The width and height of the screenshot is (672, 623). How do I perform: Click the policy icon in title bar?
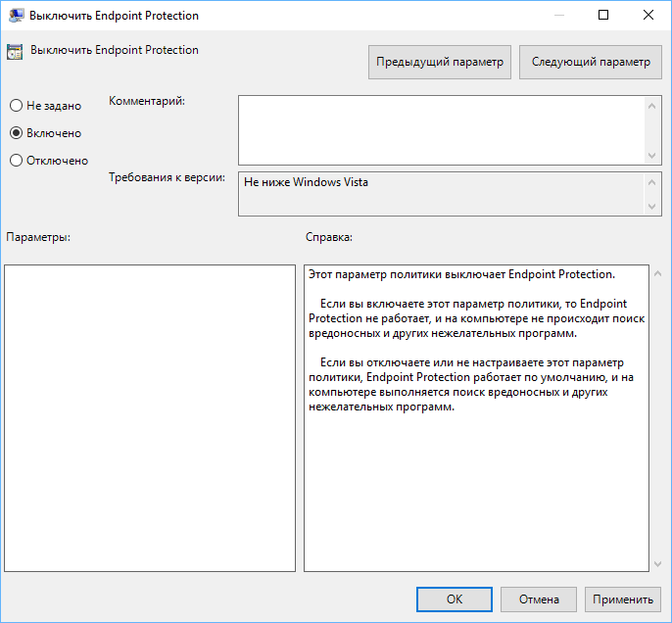(17, 16)
